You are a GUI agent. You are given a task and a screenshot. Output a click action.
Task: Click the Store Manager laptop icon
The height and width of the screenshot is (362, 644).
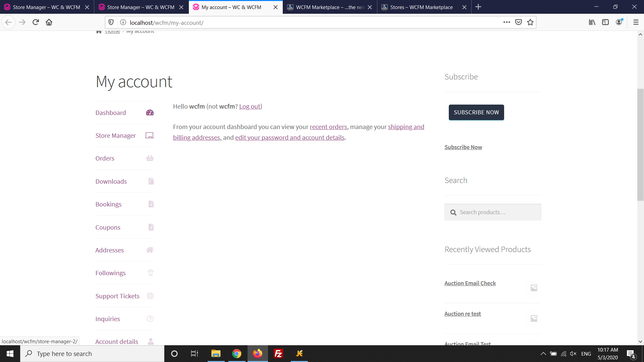coord(149,135)
